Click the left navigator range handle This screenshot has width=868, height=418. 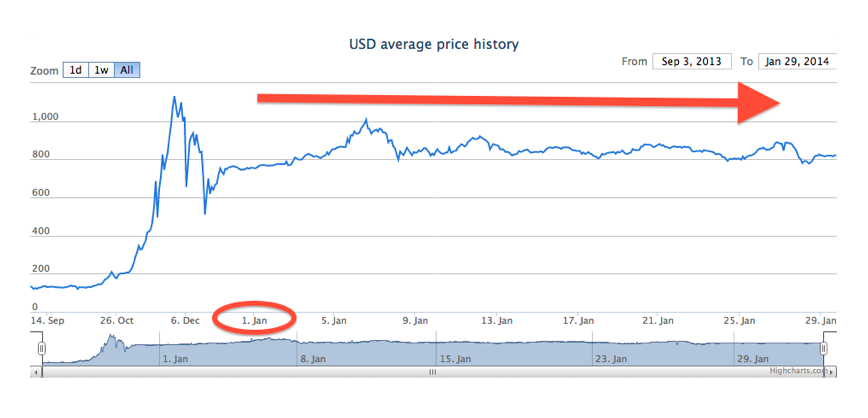pyautogui.click(x=42, y=348)
